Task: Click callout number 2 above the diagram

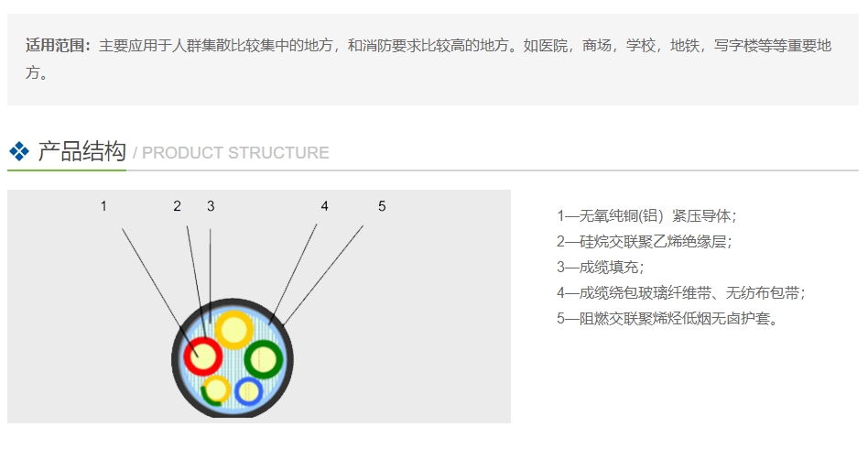Action: pyautogui.click(x=178, y=206)
